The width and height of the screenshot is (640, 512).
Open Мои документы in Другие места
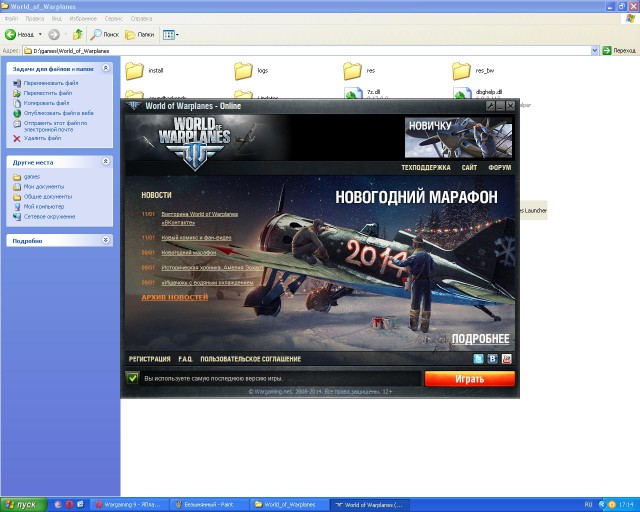coord(44,187)
